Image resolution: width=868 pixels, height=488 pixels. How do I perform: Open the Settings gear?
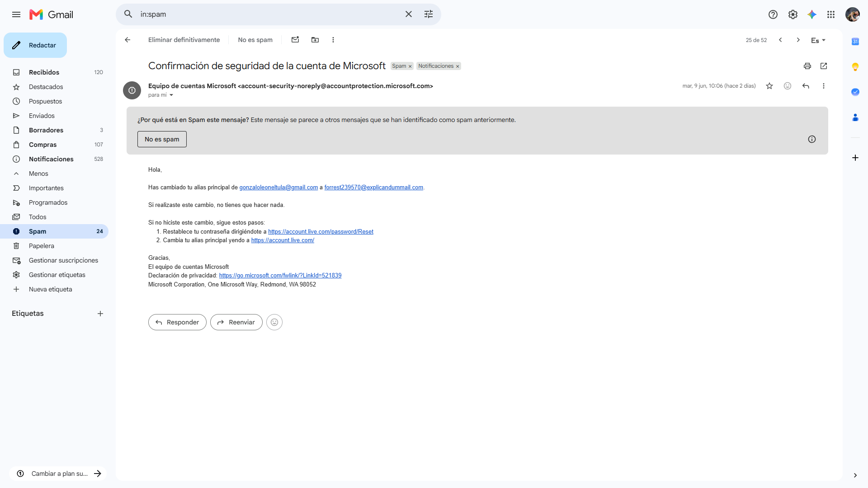tap(793, 14)
